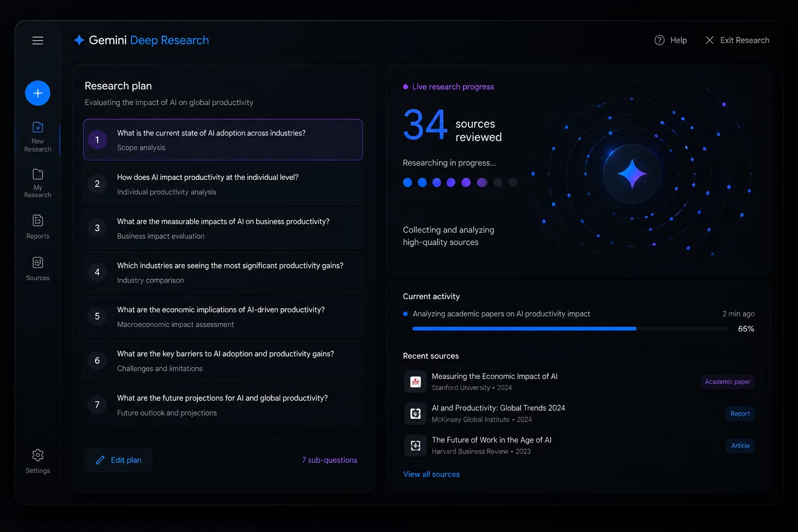Open Reports in sidebar
The height and width of the screenshot is (532, 798).
coord(38,227)
